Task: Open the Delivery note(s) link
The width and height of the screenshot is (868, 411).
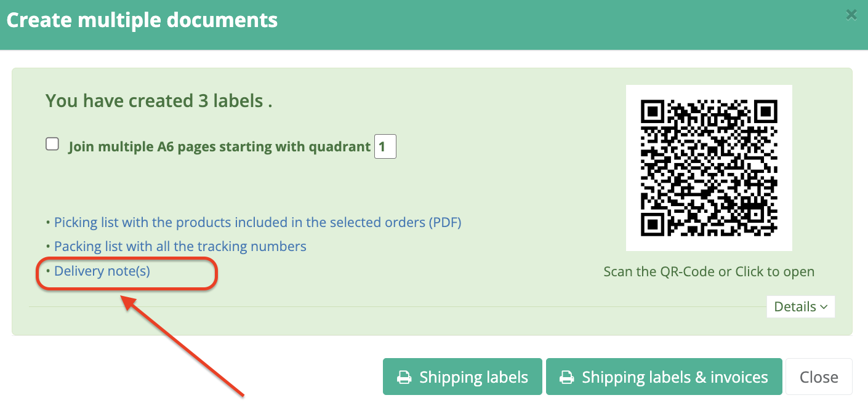Action: [102, 271]
